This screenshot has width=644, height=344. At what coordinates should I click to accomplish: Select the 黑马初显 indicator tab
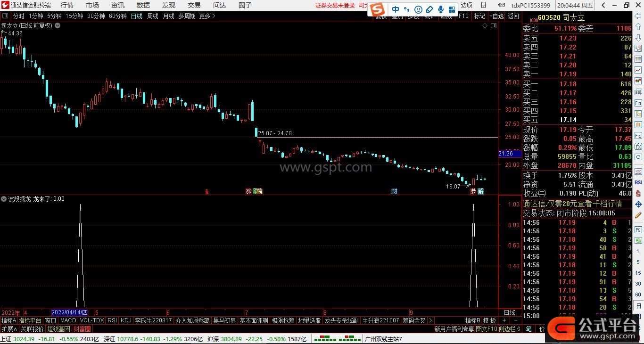click(x=224, y=320)
